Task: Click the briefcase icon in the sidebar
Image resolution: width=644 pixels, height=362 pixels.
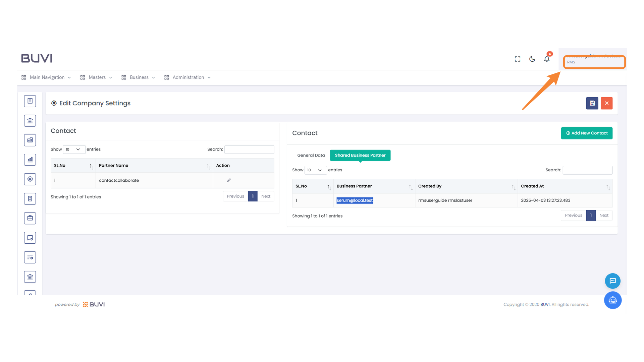Action: point(30,218)
